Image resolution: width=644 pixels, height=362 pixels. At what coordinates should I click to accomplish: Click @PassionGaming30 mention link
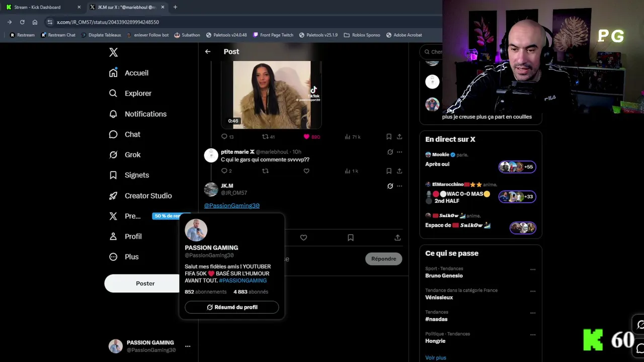tap(231, 206)
